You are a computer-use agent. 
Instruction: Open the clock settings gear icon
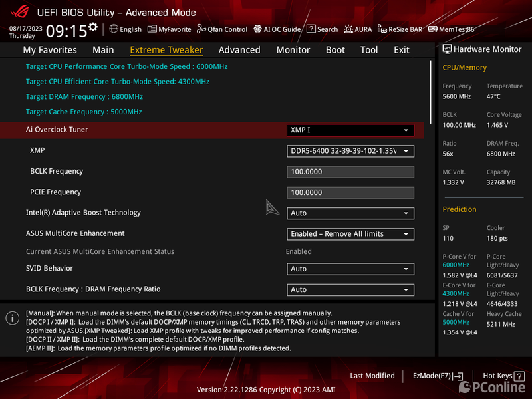point(93,27)
